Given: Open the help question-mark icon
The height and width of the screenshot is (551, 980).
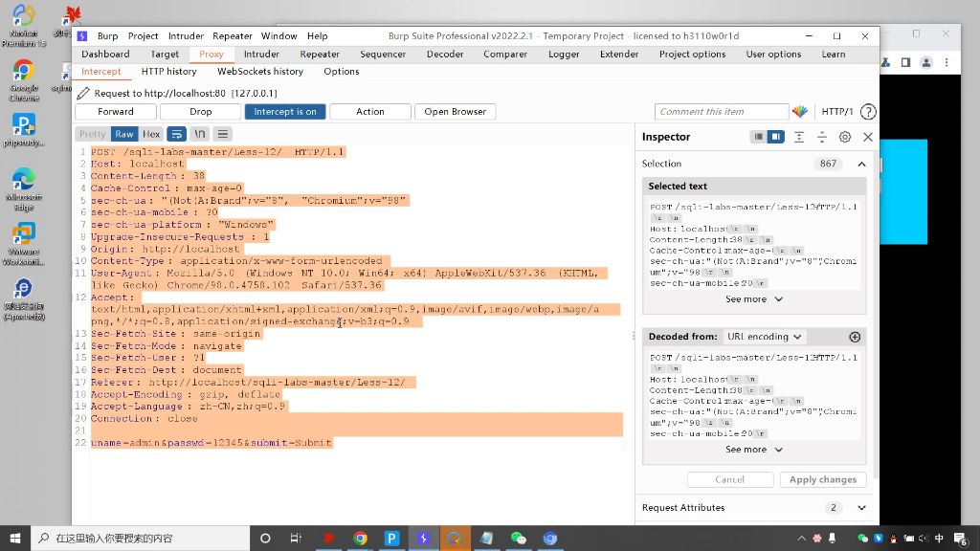Looking at the screenshot, I should point(868,112).
